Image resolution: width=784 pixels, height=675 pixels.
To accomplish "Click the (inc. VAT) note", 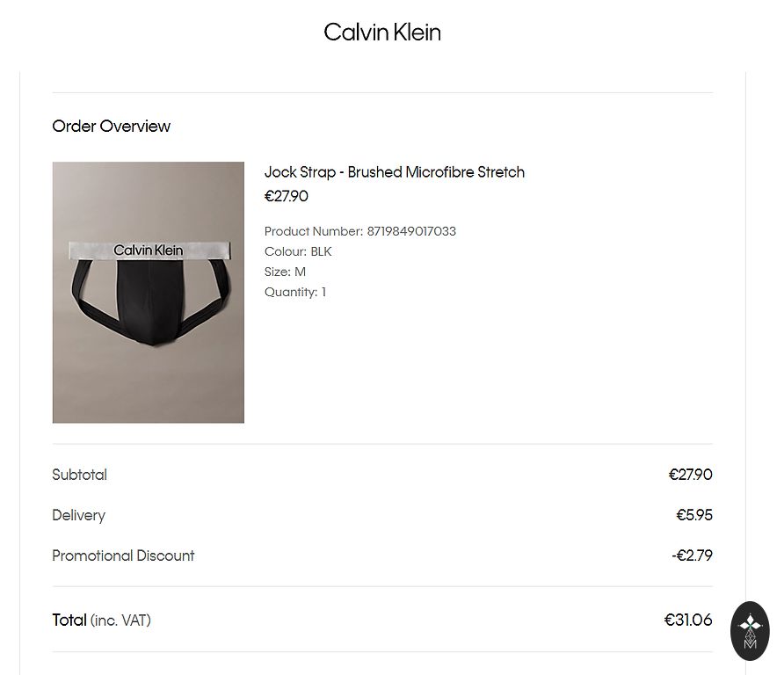I will [120, 621].
